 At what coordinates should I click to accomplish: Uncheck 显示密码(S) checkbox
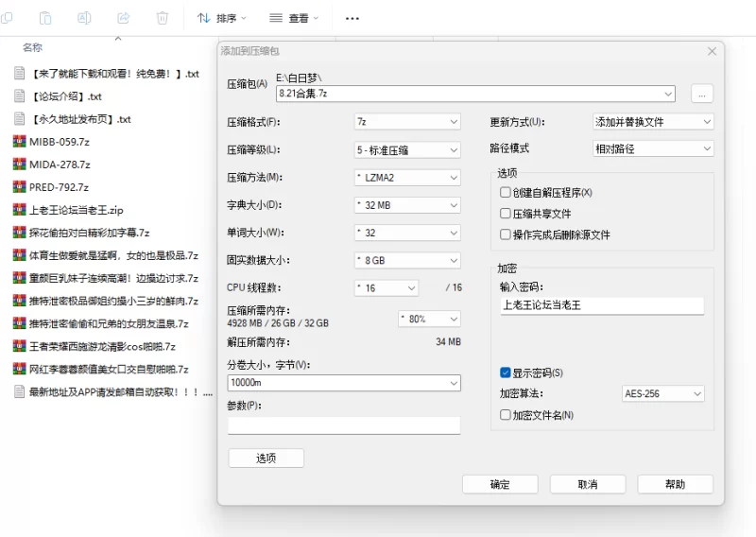[x=506, y=372]
